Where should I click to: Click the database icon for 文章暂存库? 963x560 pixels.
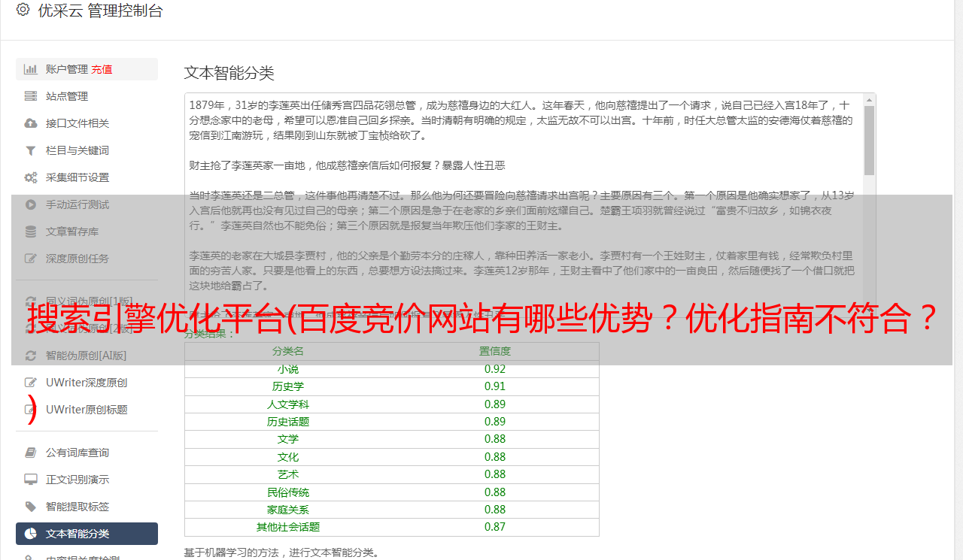pos(31,232)
